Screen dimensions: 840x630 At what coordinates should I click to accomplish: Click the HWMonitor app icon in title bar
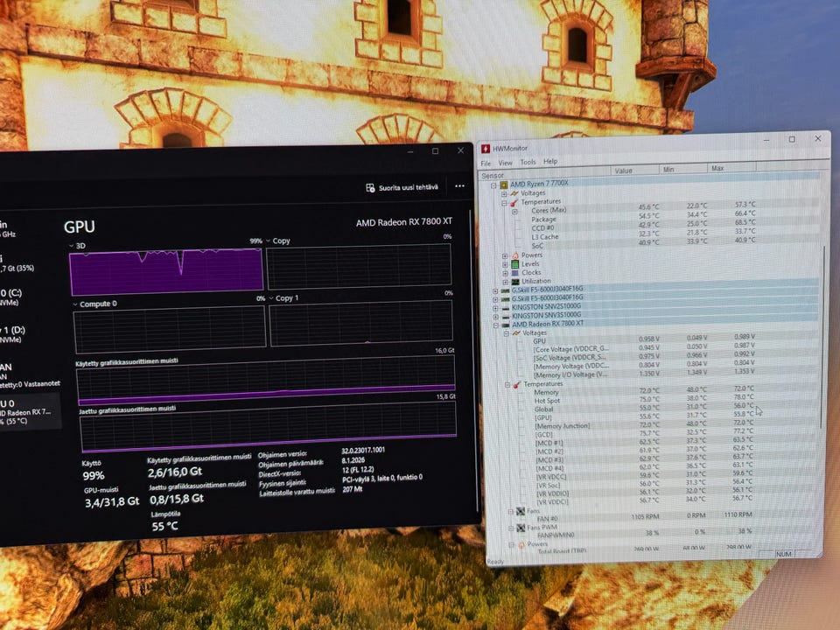point(486,149)
